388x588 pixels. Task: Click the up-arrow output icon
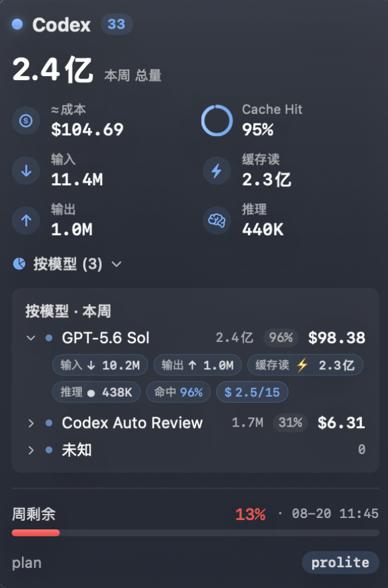pos(26,221)
